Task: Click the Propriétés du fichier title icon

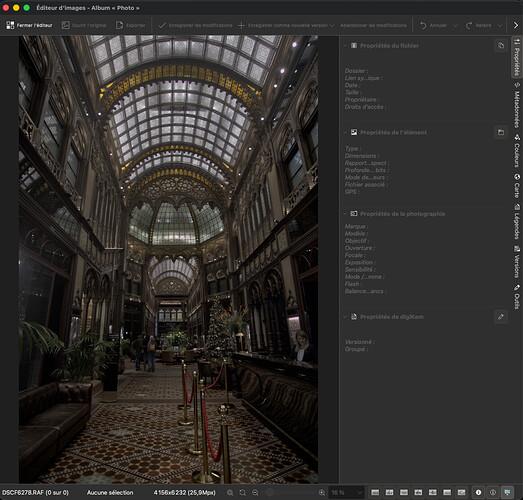Action: pos(354,45)
